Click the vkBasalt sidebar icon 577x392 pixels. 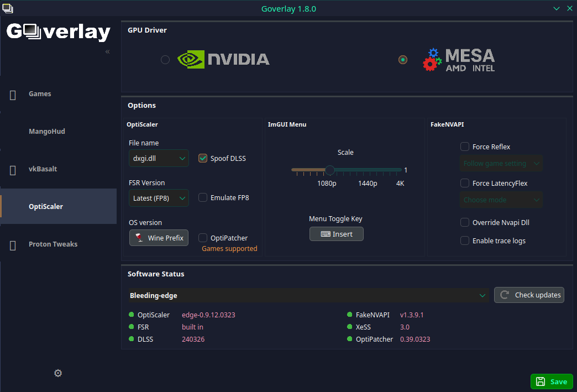tap(13, 170)
